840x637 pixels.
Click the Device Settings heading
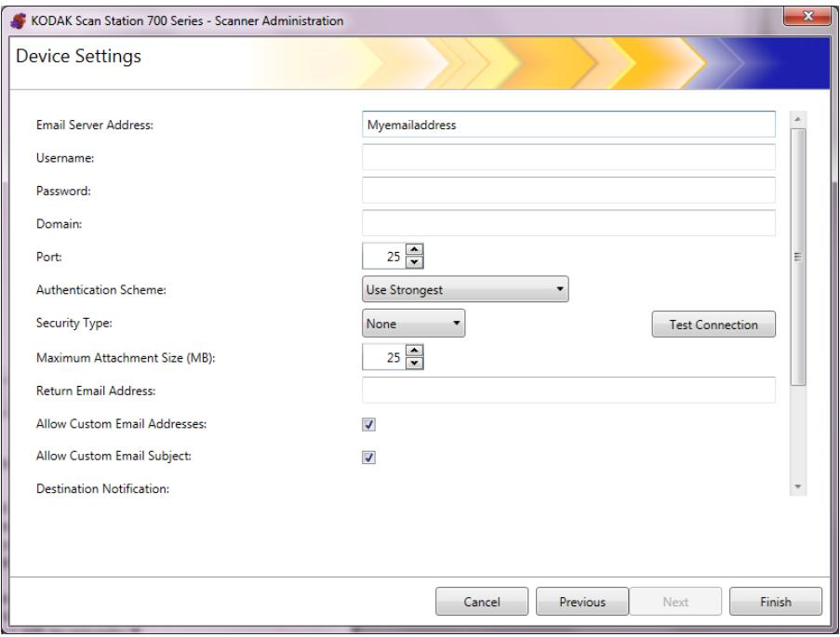tap(79, 56)
